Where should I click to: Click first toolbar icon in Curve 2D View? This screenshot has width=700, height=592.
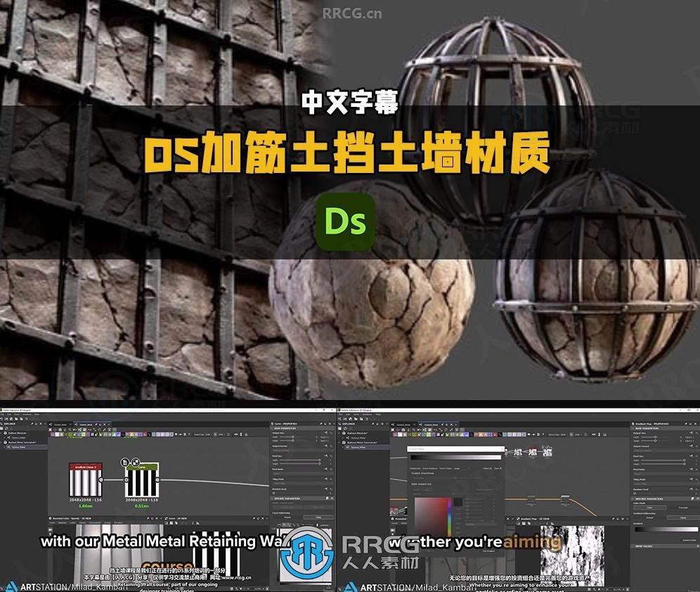[x=168, y=522]
